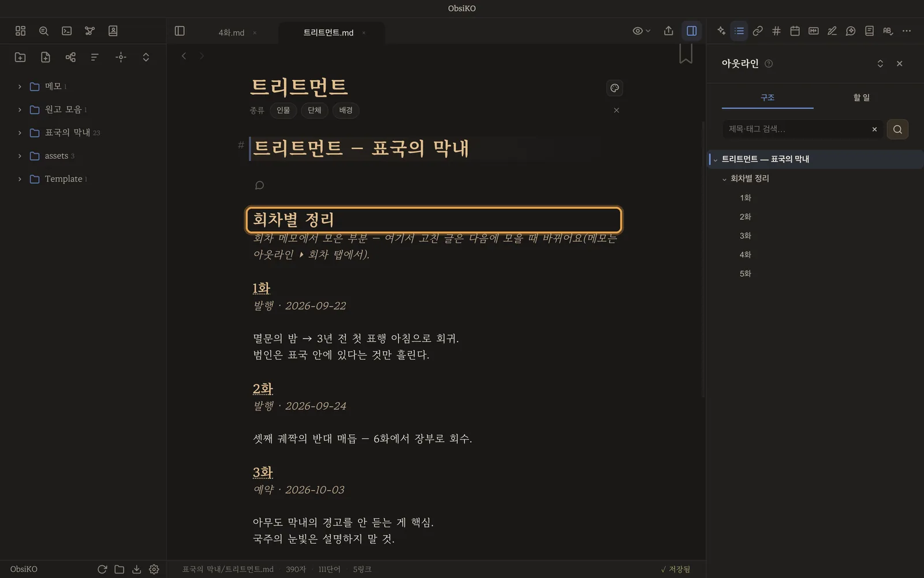The image size is (924, 578).
Task: Create a new folder via folder-plus icon
Action: coord(20,57)
